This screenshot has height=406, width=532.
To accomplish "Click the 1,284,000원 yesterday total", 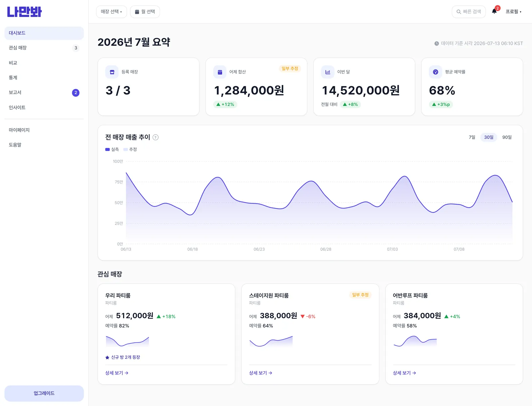I will tap(249, 90).
